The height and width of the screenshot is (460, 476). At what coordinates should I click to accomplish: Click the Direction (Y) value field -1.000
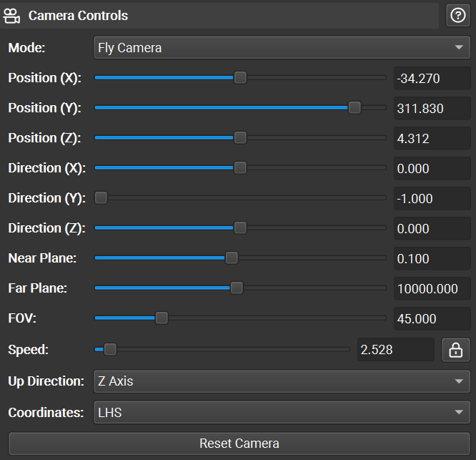coord(432,199)
